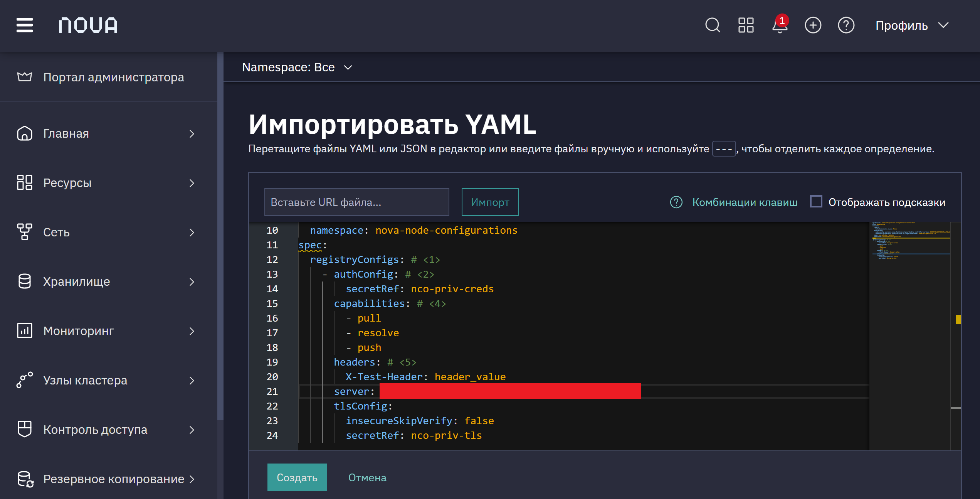Click the sidebar vertical scrollbar
Image resolution: width=980 pixels, height=499 pixels.
[x=220, y=236]
